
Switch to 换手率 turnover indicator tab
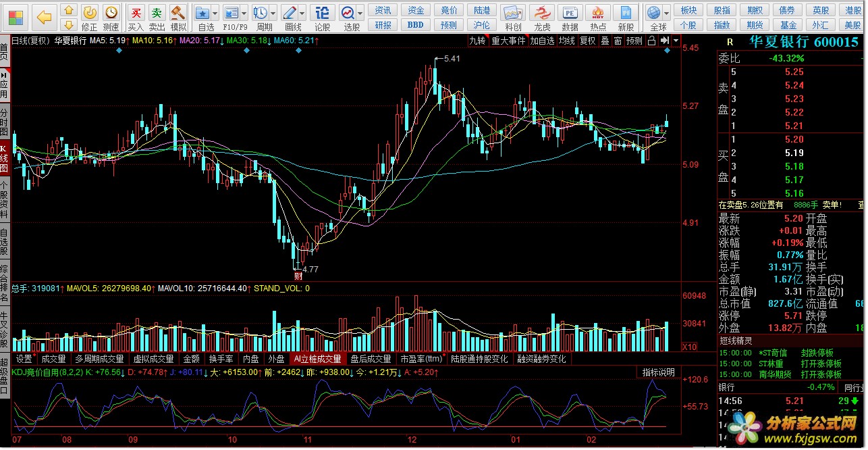221,359
